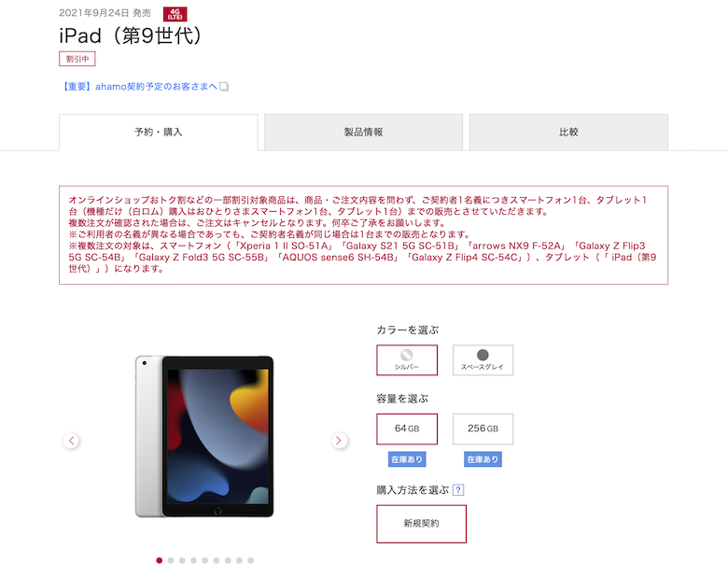
Task: Go back with the previous image arrow
Action: tap(71, 441)
